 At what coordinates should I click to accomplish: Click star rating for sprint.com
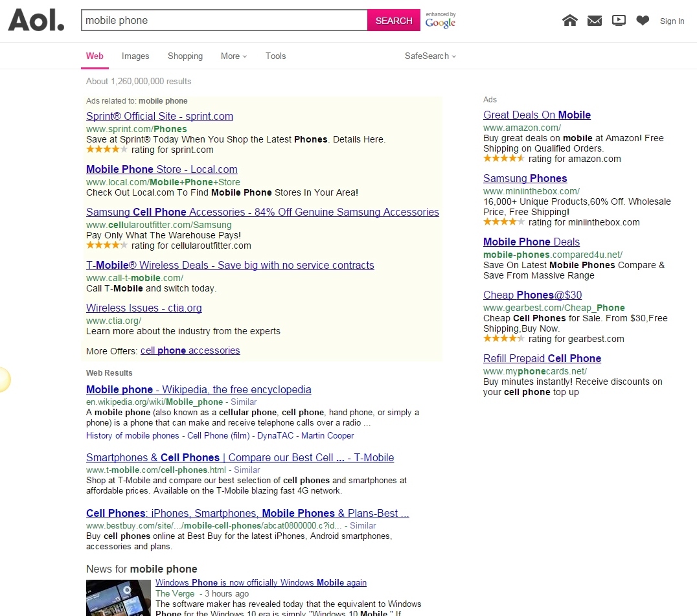pos(107,150)
